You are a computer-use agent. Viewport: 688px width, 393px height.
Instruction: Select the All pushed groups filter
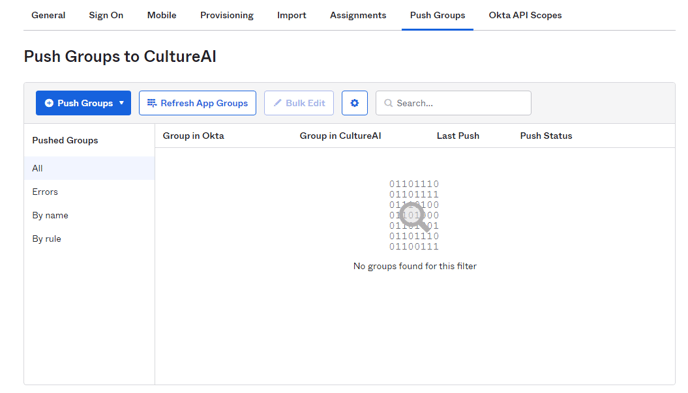(89, 168)
